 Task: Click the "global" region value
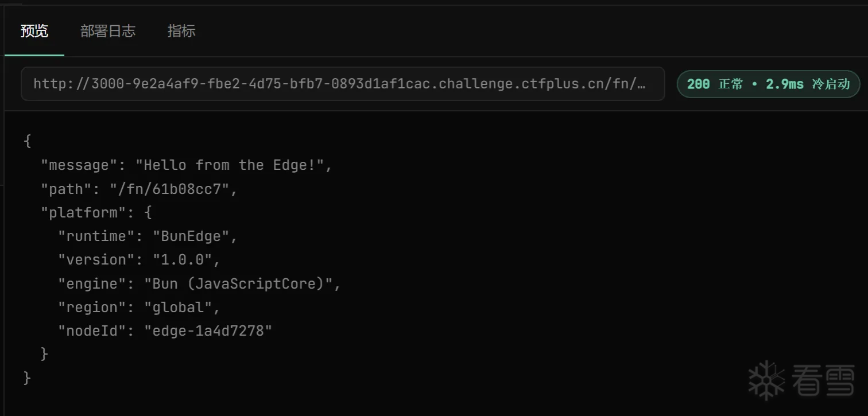click(x=178, y=308)
